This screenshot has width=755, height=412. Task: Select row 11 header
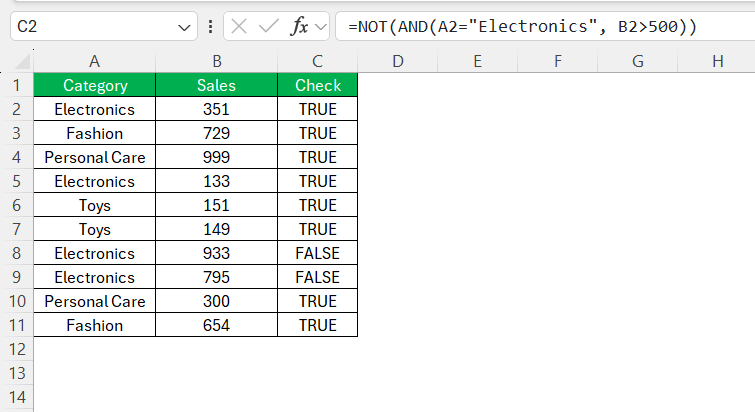click(17, 325)
